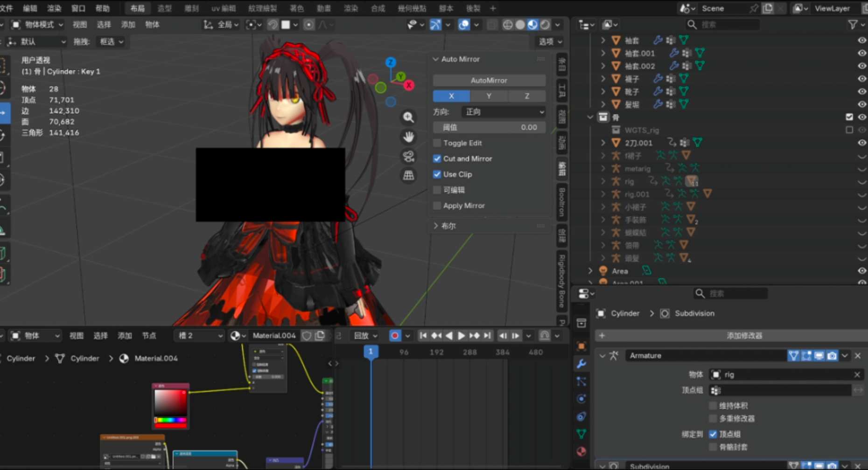Open the 编辑 menu
868x470 pixels.
[x=30, y=8]
